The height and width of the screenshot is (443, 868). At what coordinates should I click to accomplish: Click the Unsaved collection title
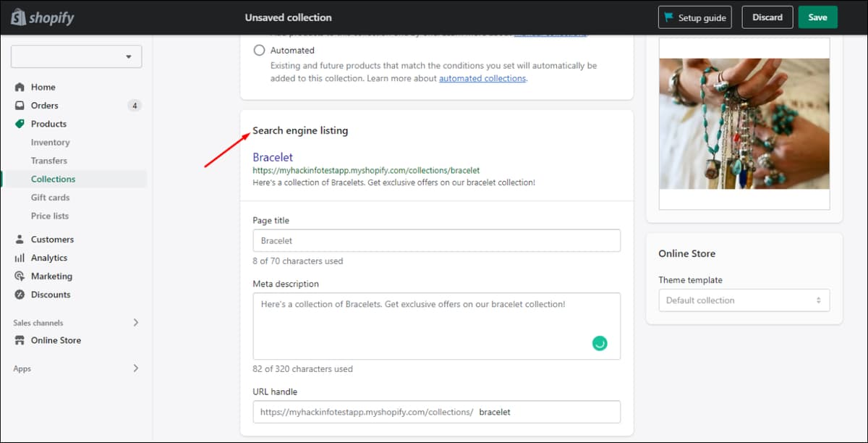point(288,17)
